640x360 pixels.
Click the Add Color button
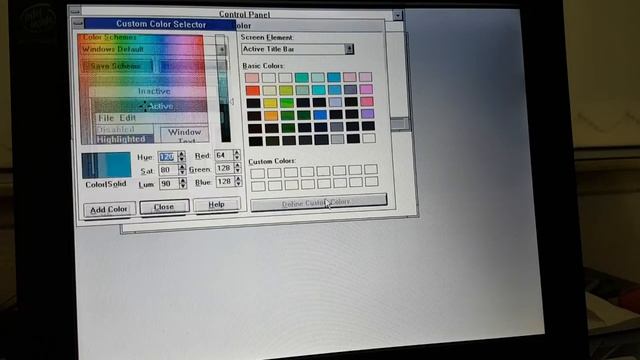point(109,210)
